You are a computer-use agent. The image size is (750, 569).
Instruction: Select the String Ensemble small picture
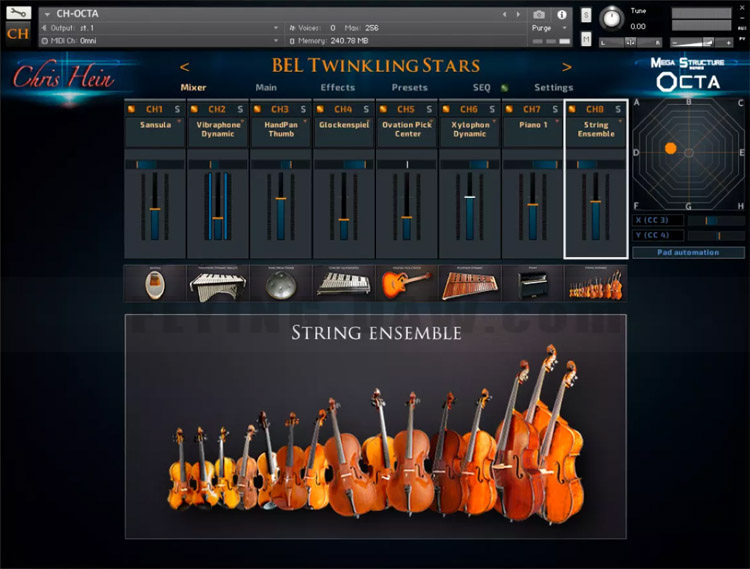[596, 284]
